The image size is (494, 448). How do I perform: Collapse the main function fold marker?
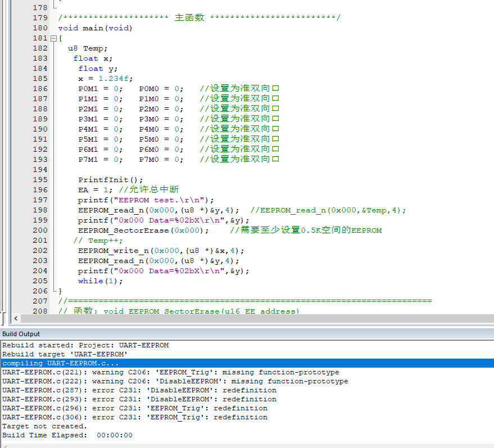click(x=53, y=38)
